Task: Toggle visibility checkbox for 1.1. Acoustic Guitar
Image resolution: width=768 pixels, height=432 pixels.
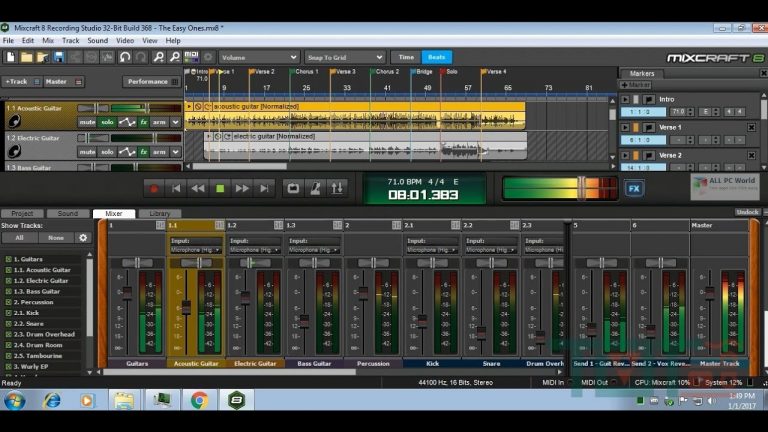Action: [8, 270]
